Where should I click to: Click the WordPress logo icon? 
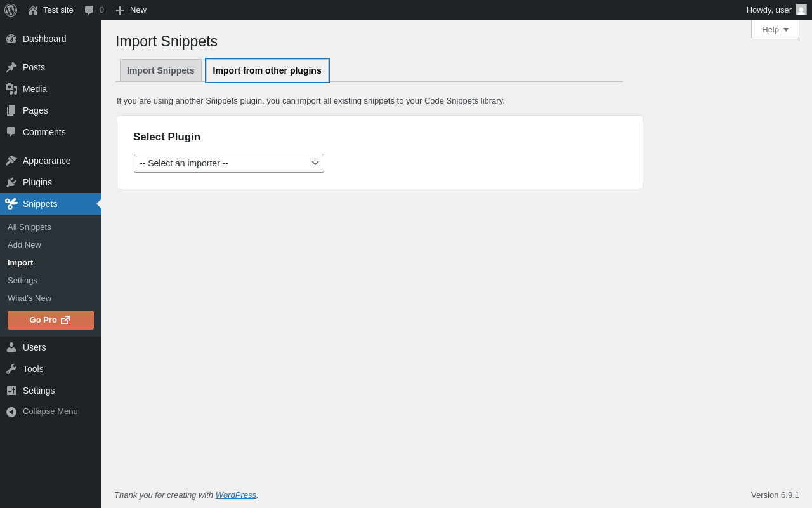point(11,10)
